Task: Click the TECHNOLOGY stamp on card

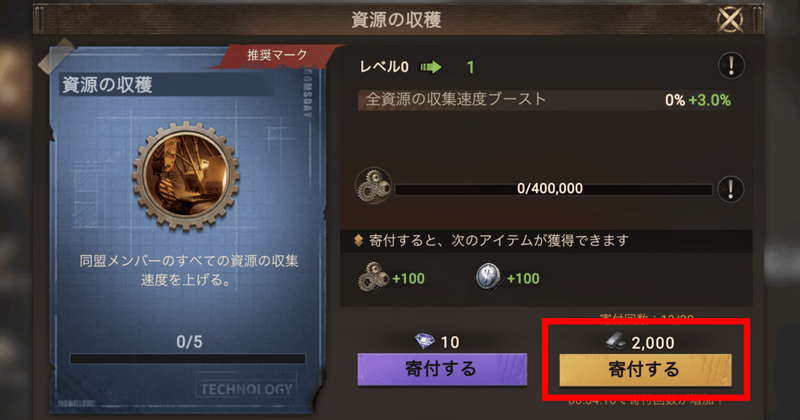Action: pyautogui.click(x=246, y=389)
